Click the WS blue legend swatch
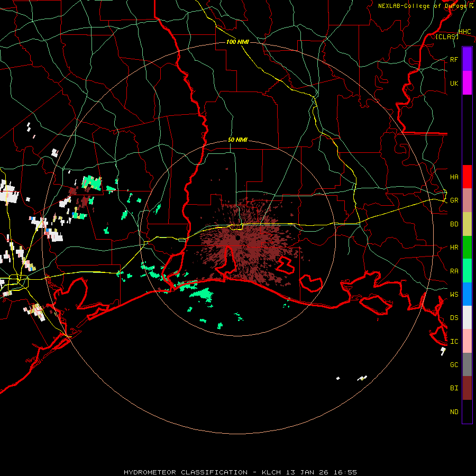 [467, 294]
